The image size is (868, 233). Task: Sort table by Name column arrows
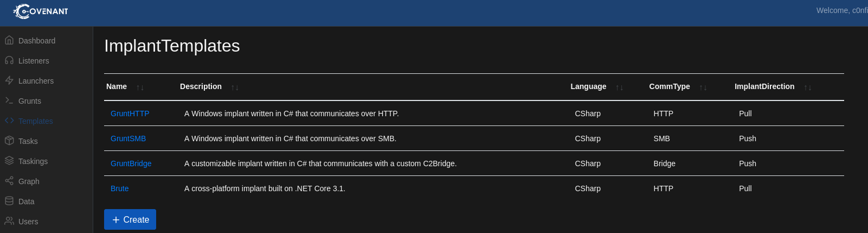click(x=140, y=87)
